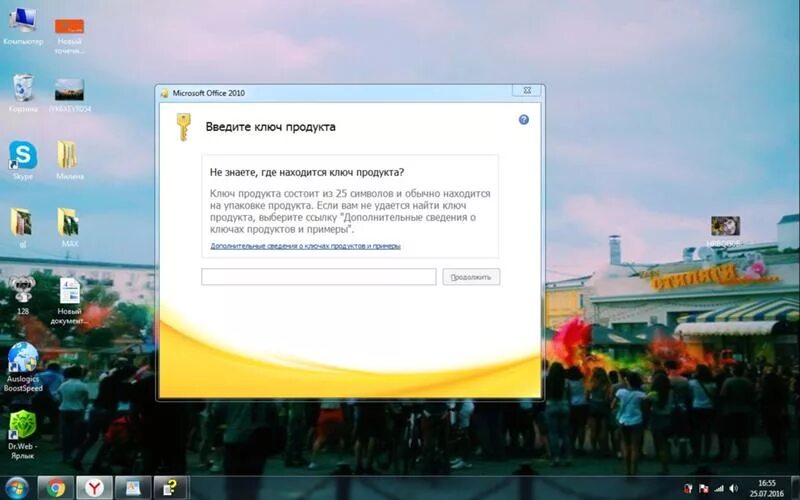Click the Show desktop strip by the clock

(795, 488)
